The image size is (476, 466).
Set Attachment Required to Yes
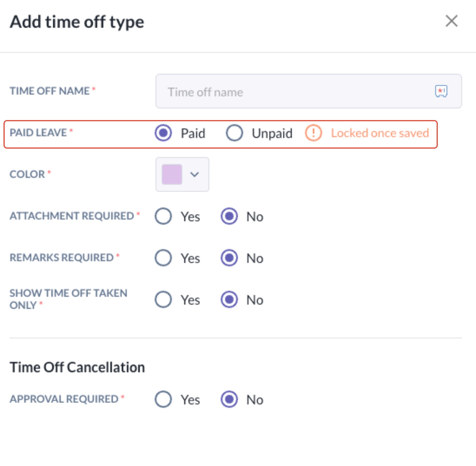click(x=163, y=216)
